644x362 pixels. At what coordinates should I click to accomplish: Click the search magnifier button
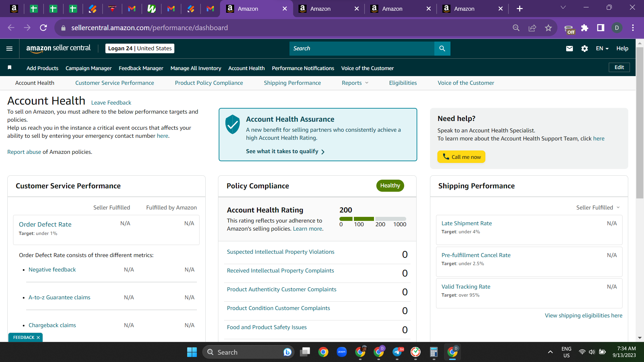click(442, 49)
